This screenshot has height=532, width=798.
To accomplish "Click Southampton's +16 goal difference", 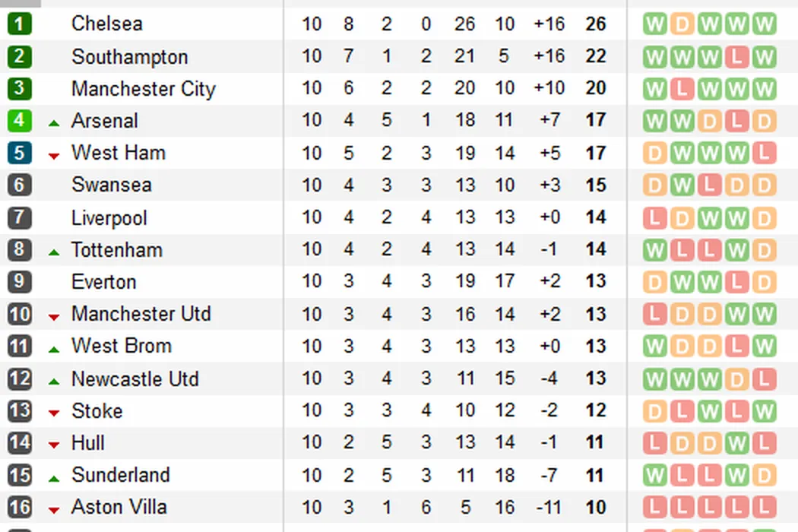I will pos(549,57).
